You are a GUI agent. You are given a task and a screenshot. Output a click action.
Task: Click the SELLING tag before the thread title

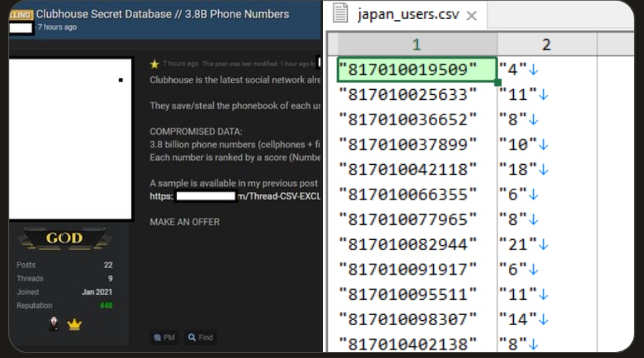click(20, 15)
